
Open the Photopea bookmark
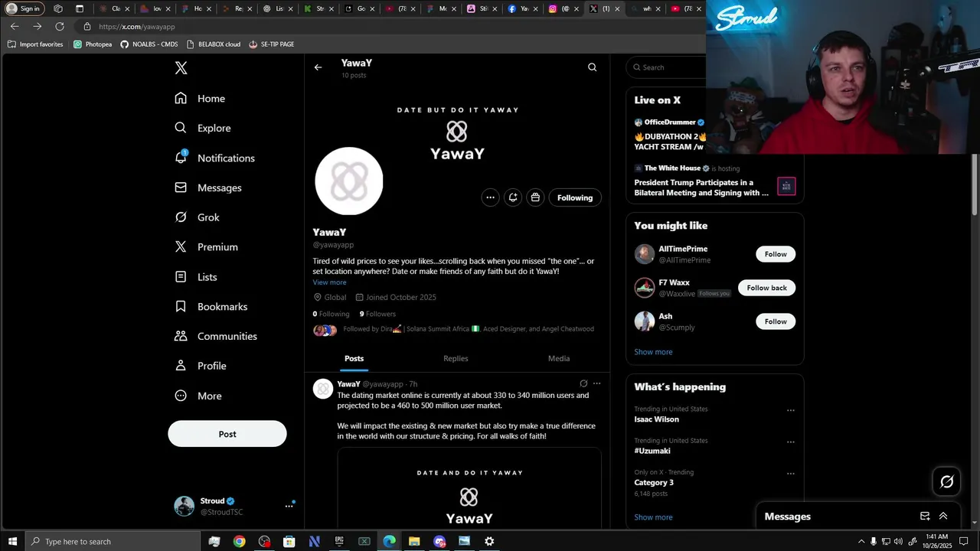tap(93, 44)
